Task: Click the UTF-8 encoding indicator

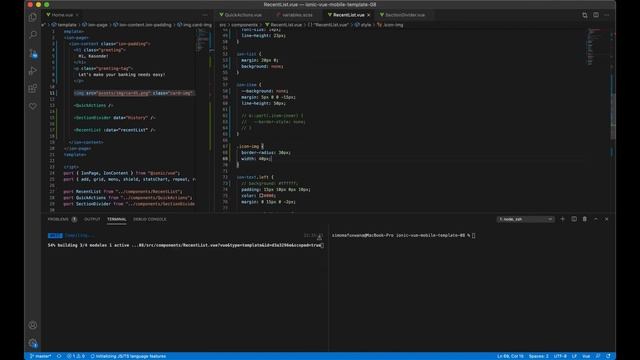Action: click(x=560, y=356)
